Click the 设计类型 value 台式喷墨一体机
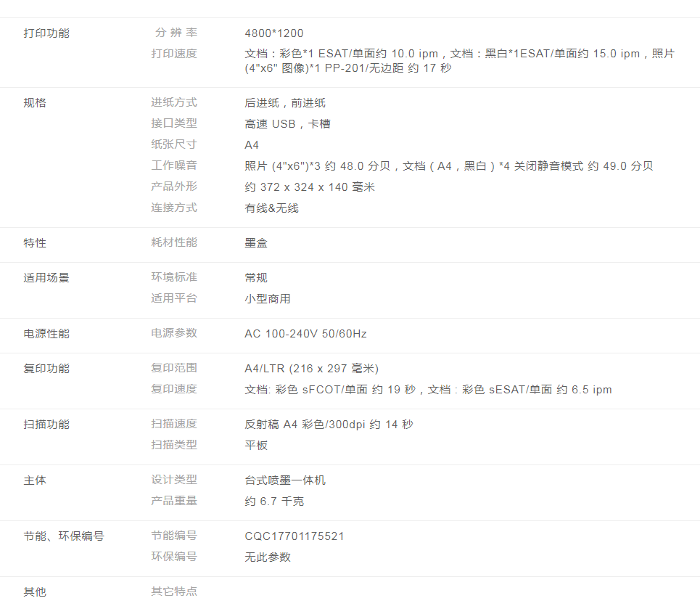 coord(285,480)
